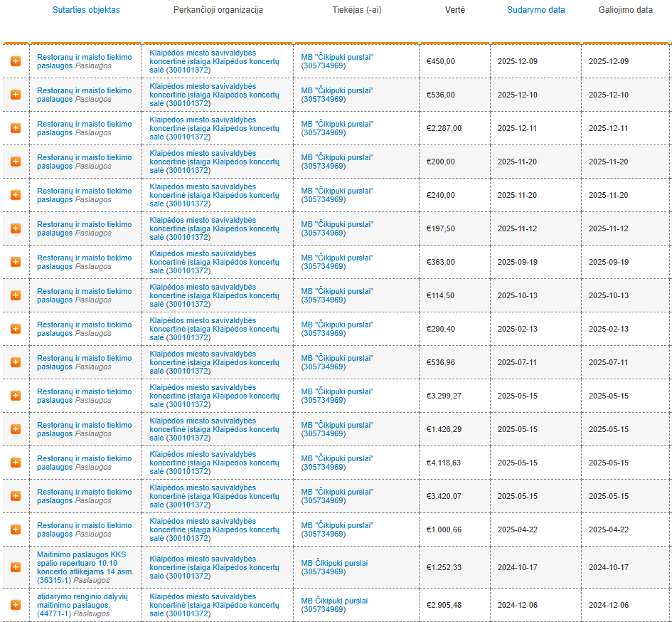
Task: Click the plus icon for €114,50 contract
Action: tap(16, 295)
